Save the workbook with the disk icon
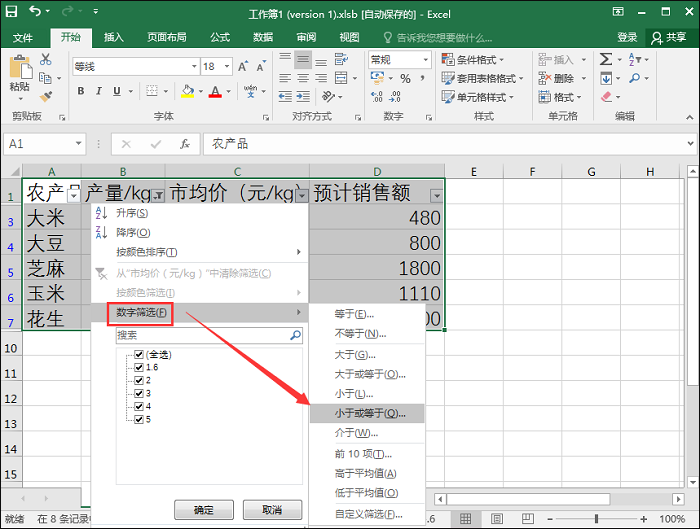The width and height of the screenshot is (700, 529). pyautogui.click(x=11, y=11)
